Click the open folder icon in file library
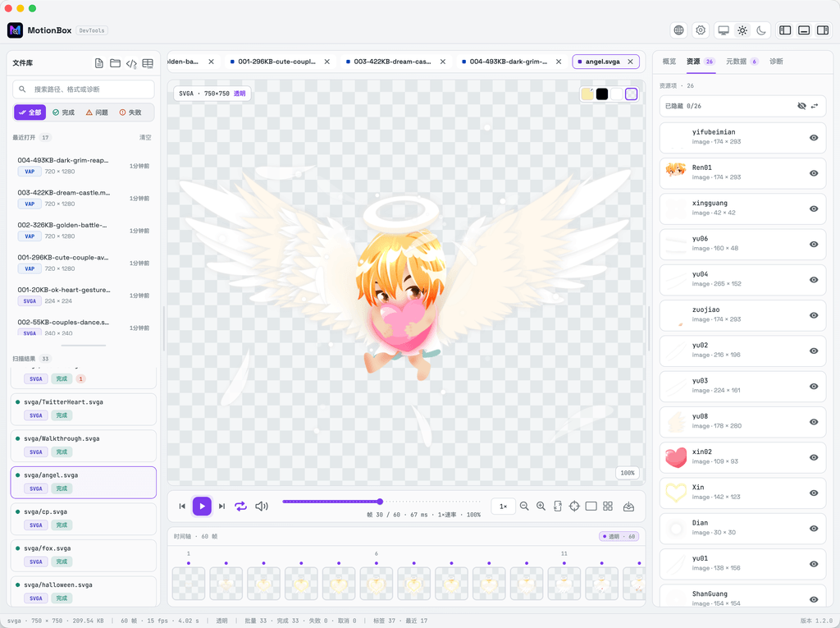The width and height of the screenshot is (840, 628). coord(115,63)
